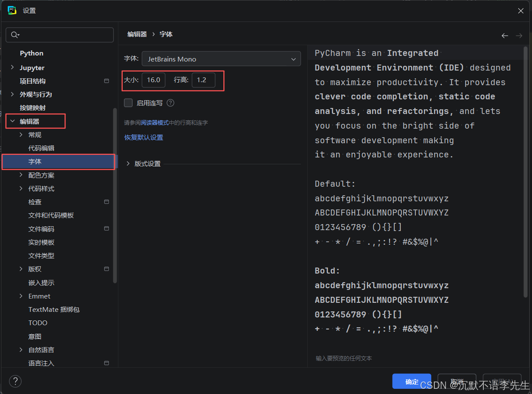The width and height of the screenshot is (532, 394).
Task: Click the 取消 button
Action: tap(457, 382)
